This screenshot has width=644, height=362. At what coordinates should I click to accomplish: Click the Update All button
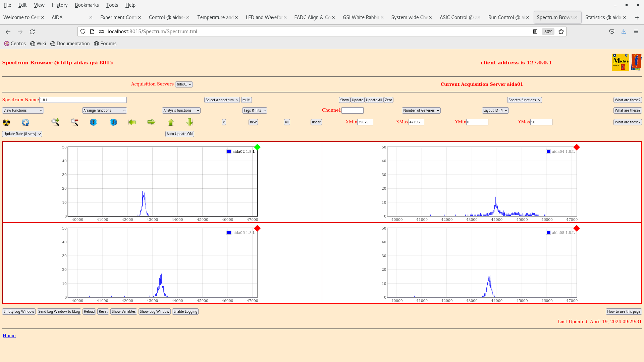click(x=374, y=100)
